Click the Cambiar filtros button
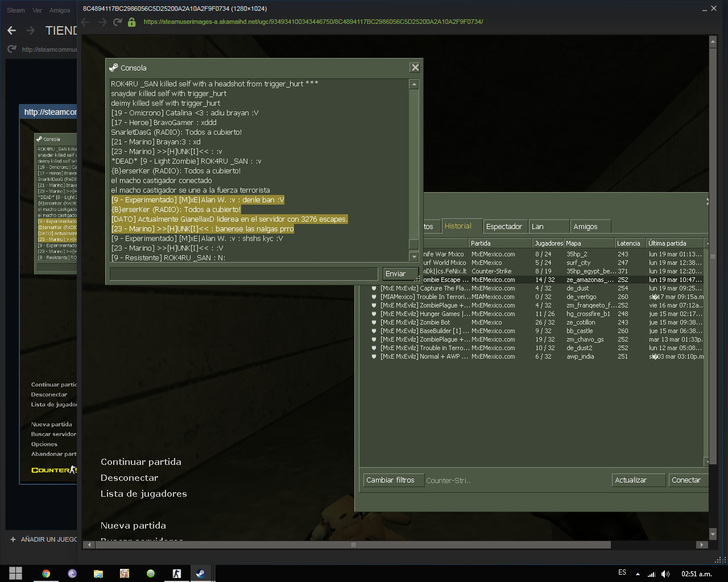 pos(394,480)
